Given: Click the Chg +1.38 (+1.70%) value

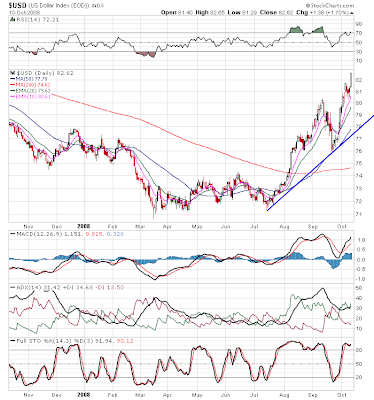Looking at the screenshot, I should [323, 12].
